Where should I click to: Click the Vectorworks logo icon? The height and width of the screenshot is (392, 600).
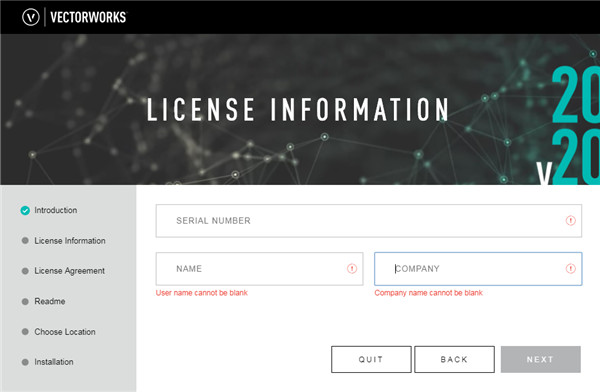pos(31,17)
